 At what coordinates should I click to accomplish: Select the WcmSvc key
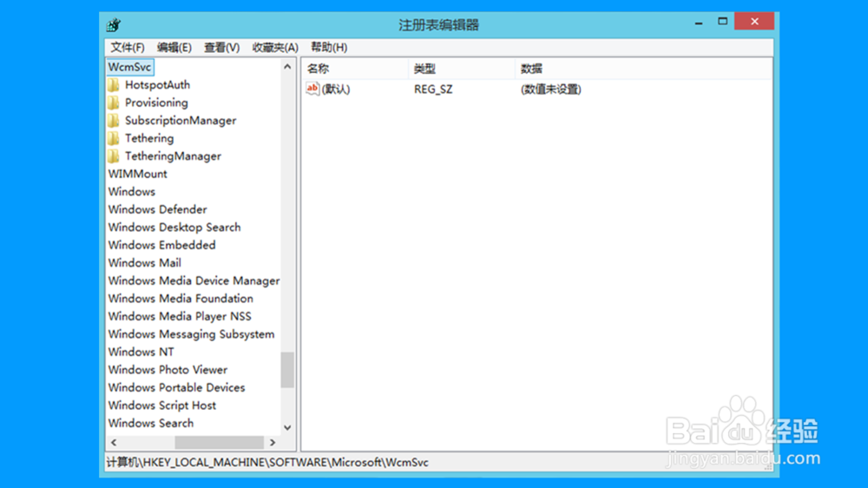click(x=129, y=67)
